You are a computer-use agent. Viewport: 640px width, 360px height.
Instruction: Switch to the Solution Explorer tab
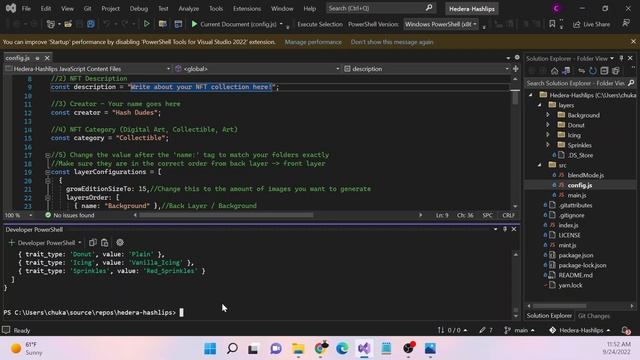click(549, 316)
